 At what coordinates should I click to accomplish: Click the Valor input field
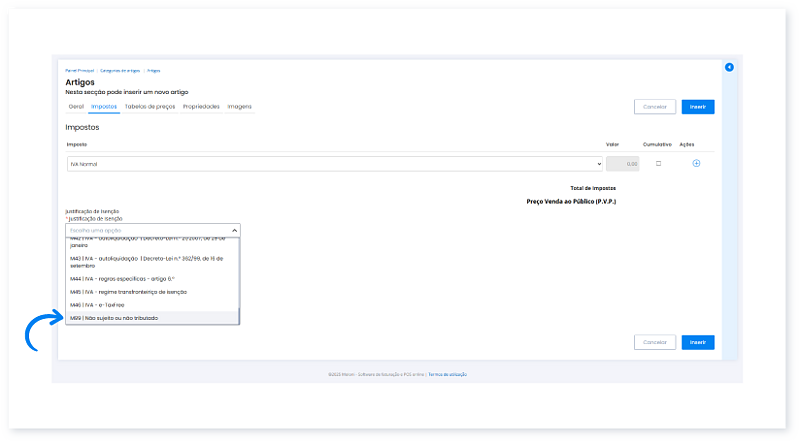click(x=623, y=163)
